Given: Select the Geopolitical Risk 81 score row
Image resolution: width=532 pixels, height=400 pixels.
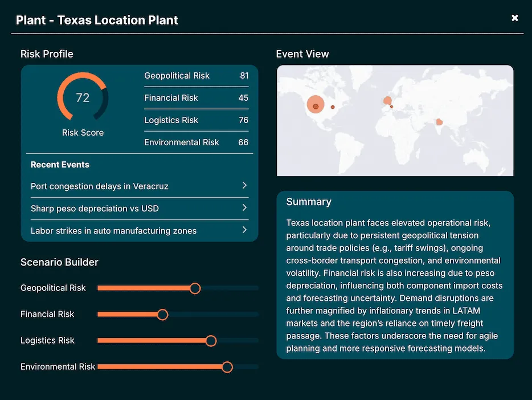Looking at the screenshot, I should click(196, 76).
